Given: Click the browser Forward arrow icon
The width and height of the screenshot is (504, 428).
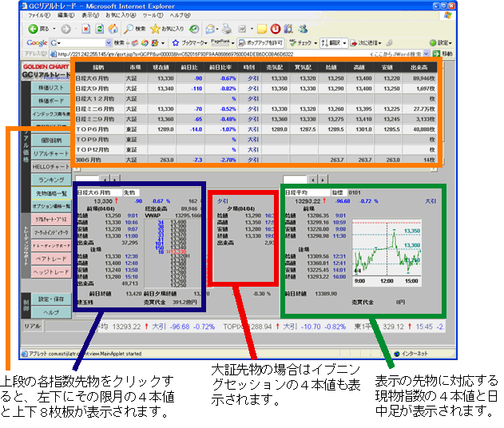Looking at the screenshot, I should 65,30.
